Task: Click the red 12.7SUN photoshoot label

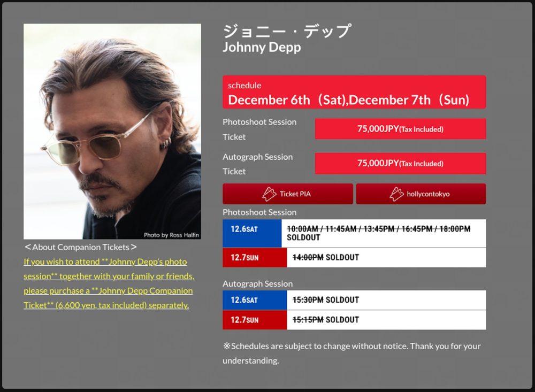Action: (x=255, y=258)
